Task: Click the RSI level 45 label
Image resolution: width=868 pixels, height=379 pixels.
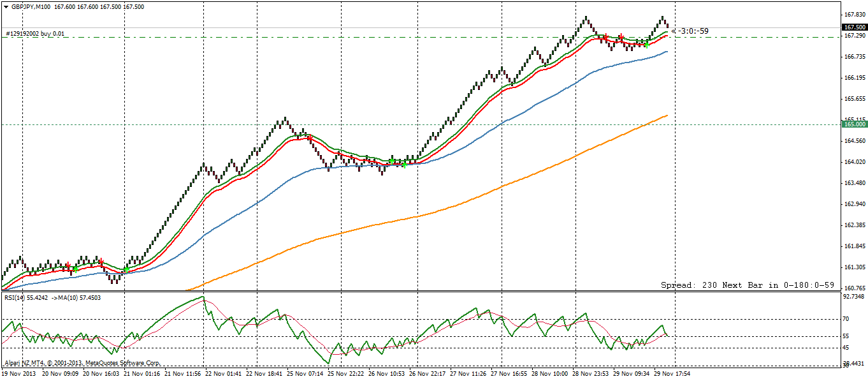Action: 846,348
